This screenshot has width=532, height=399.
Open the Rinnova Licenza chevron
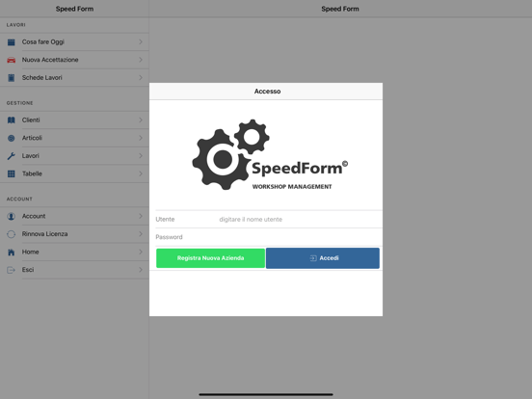(x=141, y=234)
